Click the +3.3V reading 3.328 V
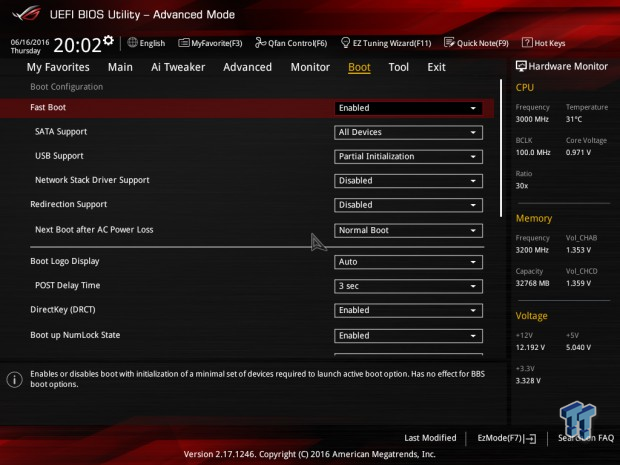 [528, 381]
